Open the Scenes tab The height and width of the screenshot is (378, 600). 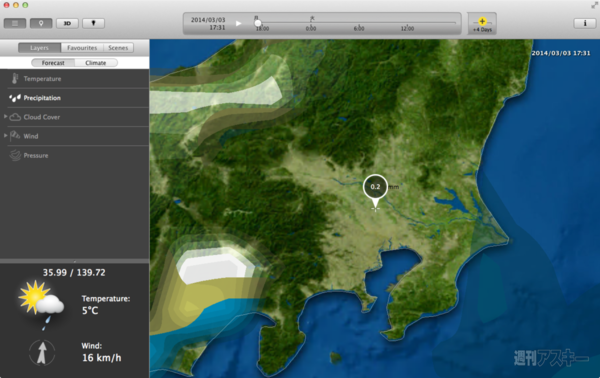tap(118, 48)
